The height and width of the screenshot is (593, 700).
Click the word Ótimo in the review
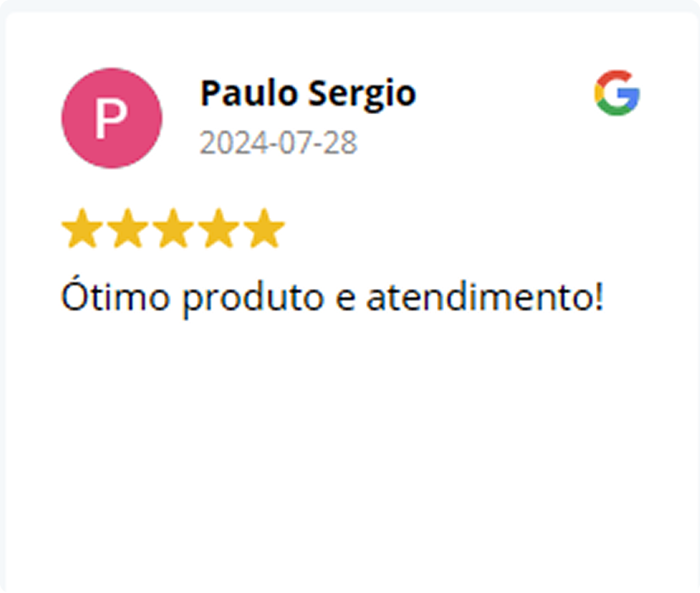tap(116, 294)
